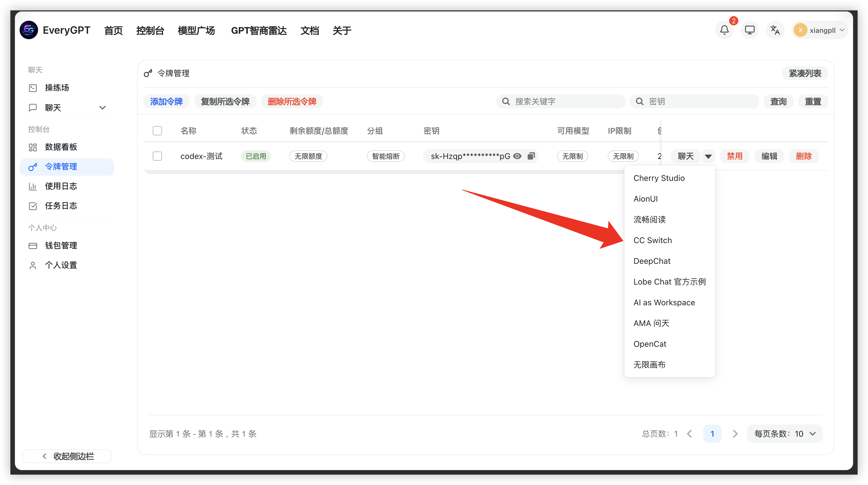Choose 流畅阅读 from the menu
Viewport: 868px width, 485px height.
tap(669, 219)
